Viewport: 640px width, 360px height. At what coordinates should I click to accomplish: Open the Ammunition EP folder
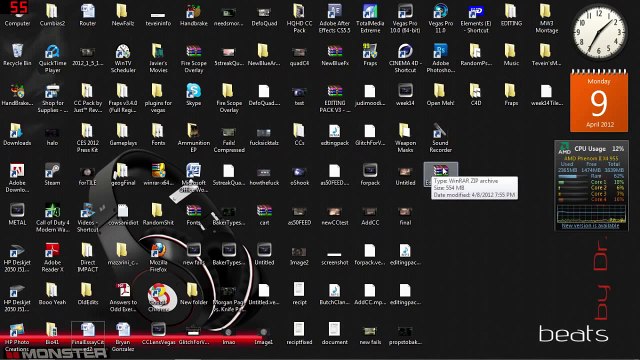click(193, 138)
